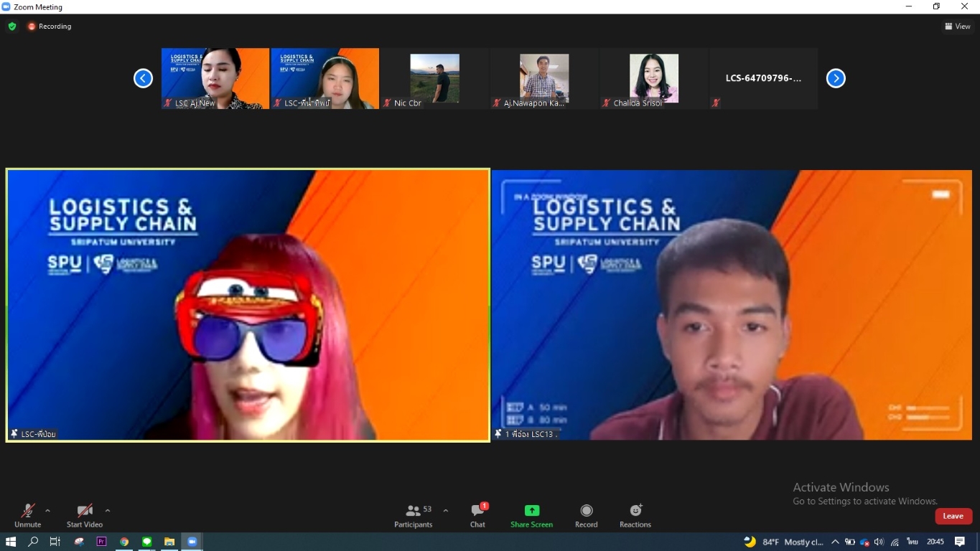Click the battery status icon
This screenshot has width=980, height=551.
850,542
